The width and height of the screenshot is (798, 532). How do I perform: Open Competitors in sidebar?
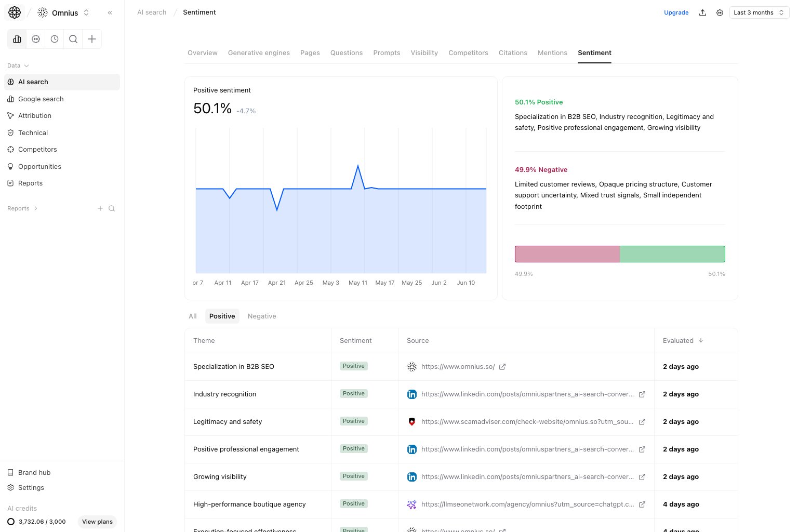pyautogui.click(x=62, y=150)
